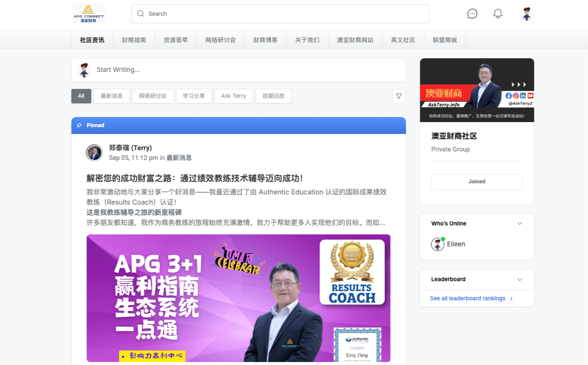Filter feed by 学习分享
The height and width of the screenshot is (365, 588).
(x=194, y=96)
